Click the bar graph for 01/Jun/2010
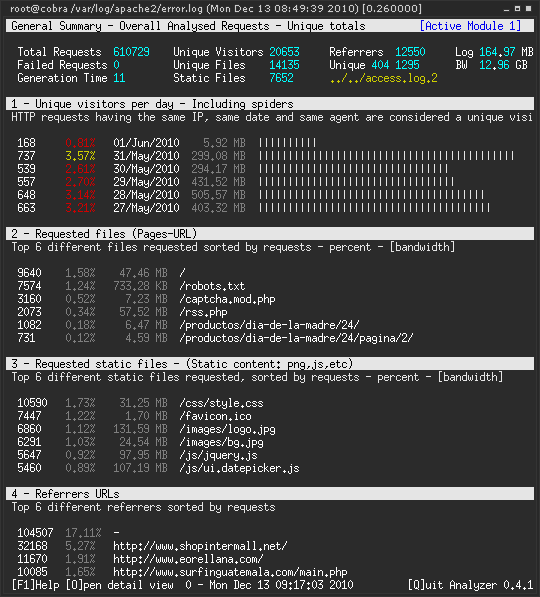The width and height of the screenshot is (540, 597). pos(288,143)
